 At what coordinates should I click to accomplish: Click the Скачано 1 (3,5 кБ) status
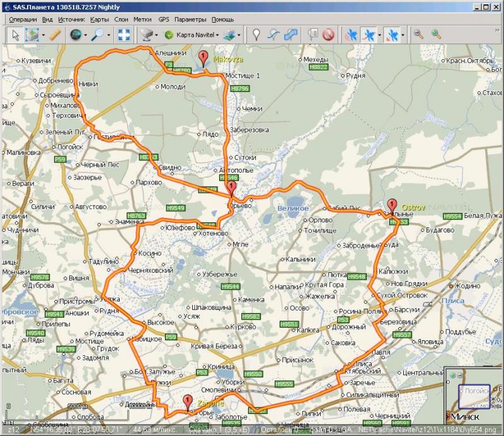[x=220, y=430]
